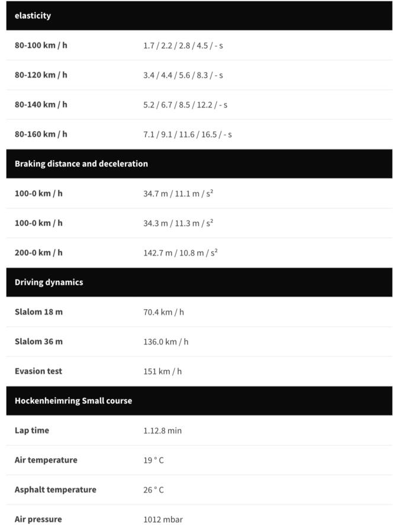Click the 136.0 km/h slalom value
Image resolution: width=403 pixels, height=532 pixels.
point(166,342)
